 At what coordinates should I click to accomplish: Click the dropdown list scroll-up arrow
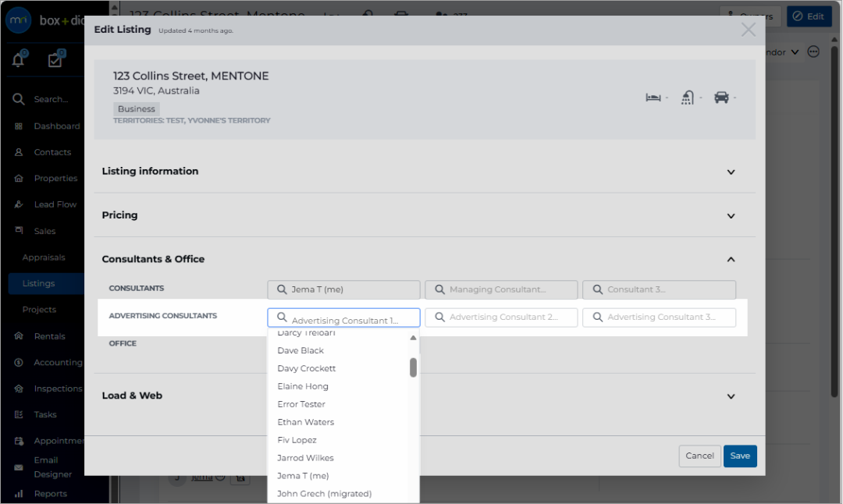tap(413, 338)
